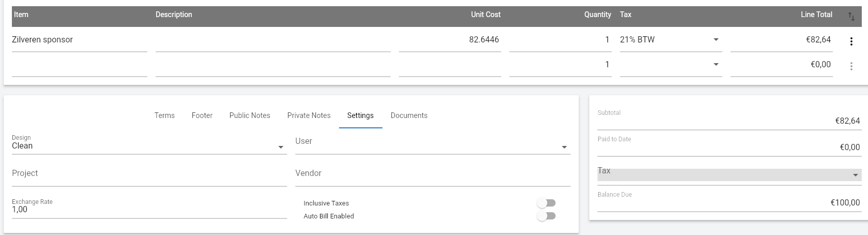The width and height of the screenshot is (868, 235).
Task: Open tax dropdown on the empty line item
Action: tap(671, 65)
